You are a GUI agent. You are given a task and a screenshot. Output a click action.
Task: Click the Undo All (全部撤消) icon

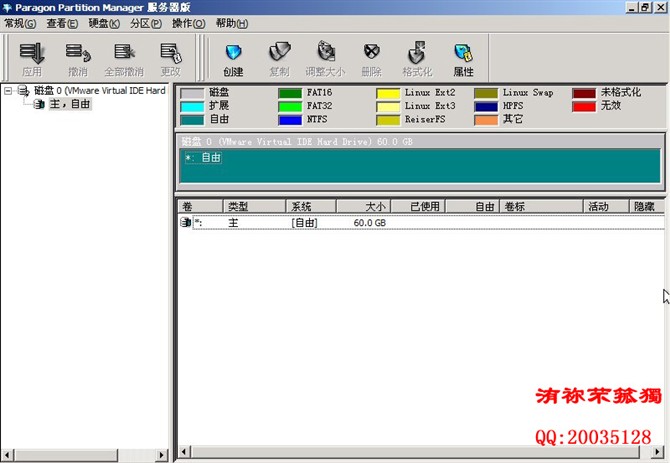124,53
